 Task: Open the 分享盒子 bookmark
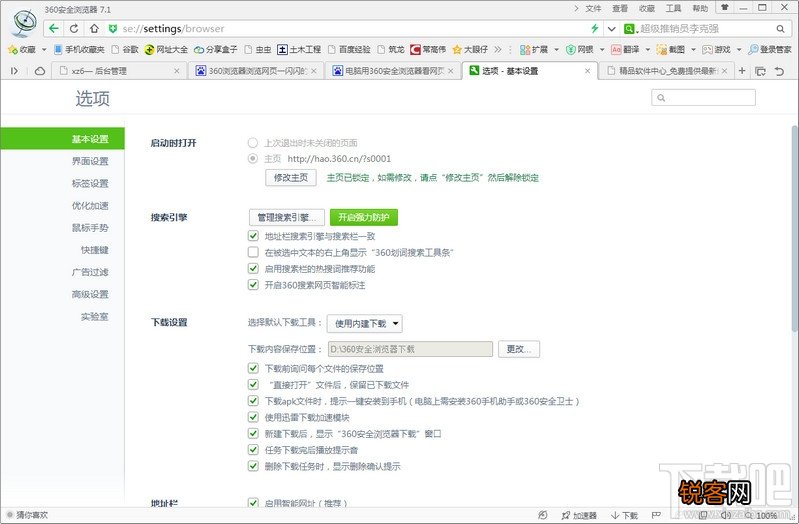coord(216,49)
